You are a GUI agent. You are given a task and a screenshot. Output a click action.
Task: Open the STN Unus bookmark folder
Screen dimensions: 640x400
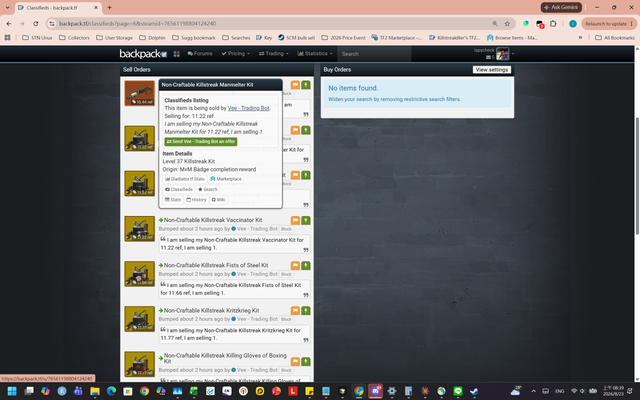click(x=37, y=38)
